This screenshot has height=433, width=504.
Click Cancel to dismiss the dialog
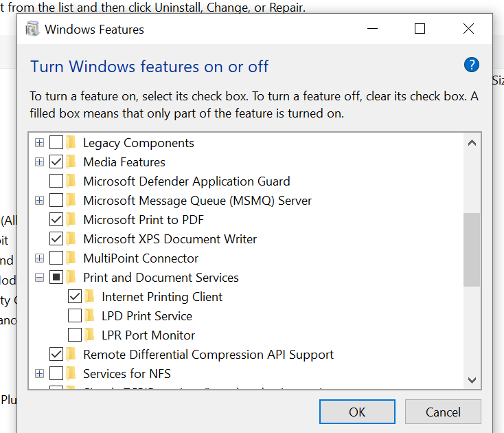click(443, 412)
